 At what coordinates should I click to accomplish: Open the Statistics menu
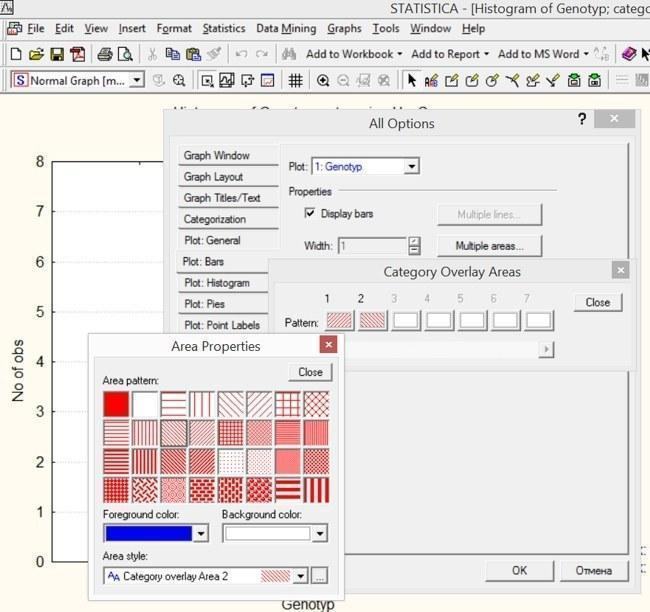coord(224,28)
